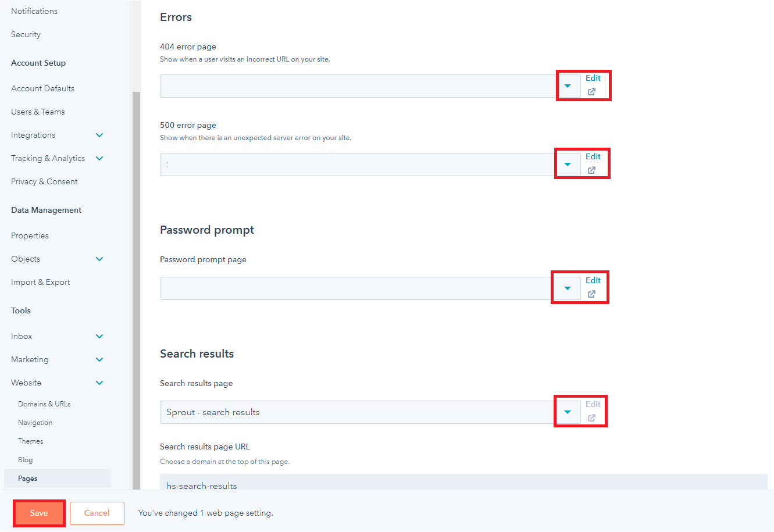Image resolution: width=774 pixels, height=532 pixels.
Task: Go to Domains & URLs settings
Action: tap(44, 404)
